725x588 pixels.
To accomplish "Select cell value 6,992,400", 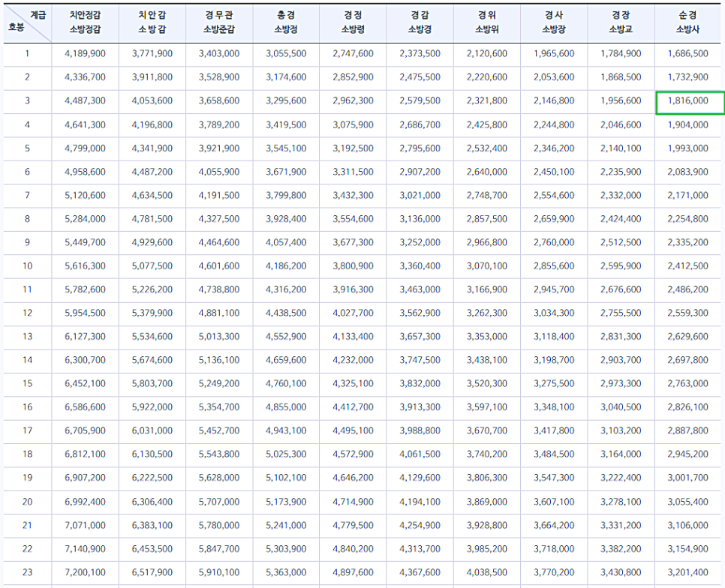I will click(x=85, y=502).
